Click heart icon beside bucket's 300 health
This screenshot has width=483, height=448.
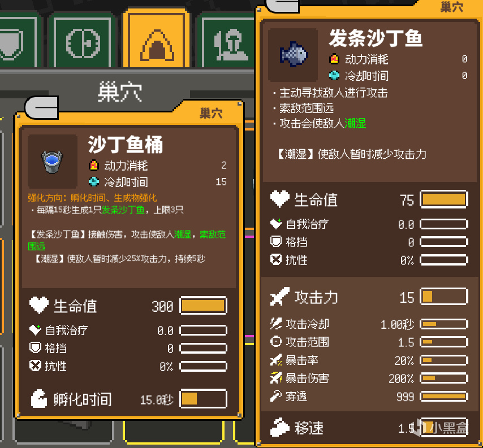[x=39, y=305]
